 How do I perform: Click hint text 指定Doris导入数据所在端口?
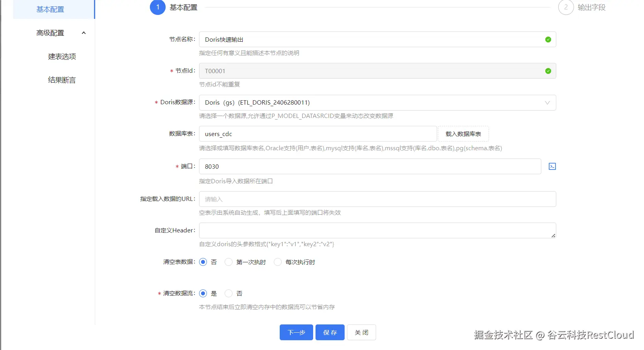236,181
